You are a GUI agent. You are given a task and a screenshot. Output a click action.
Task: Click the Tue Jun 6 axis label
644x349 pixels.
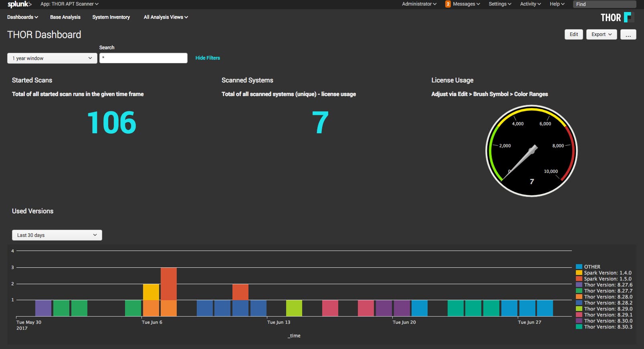(x=152, y=322)
